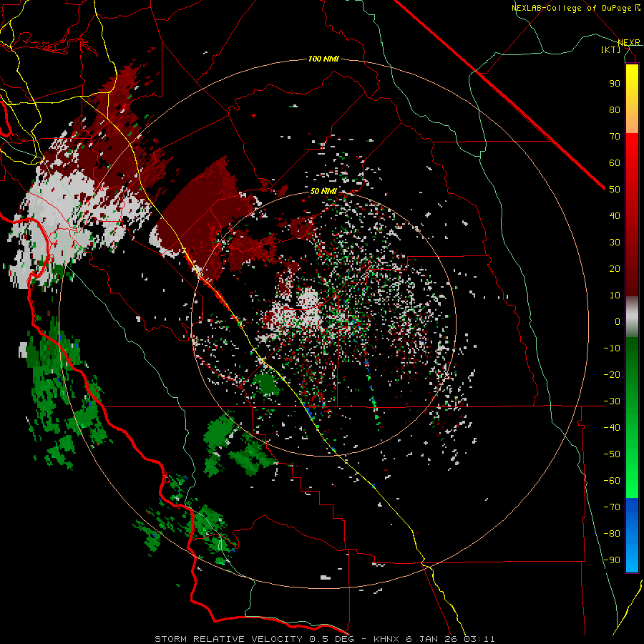This screenshot has height=644, width=644.
Task: Click the "NEXR" label above the color scale
Action: click(628, 42)
